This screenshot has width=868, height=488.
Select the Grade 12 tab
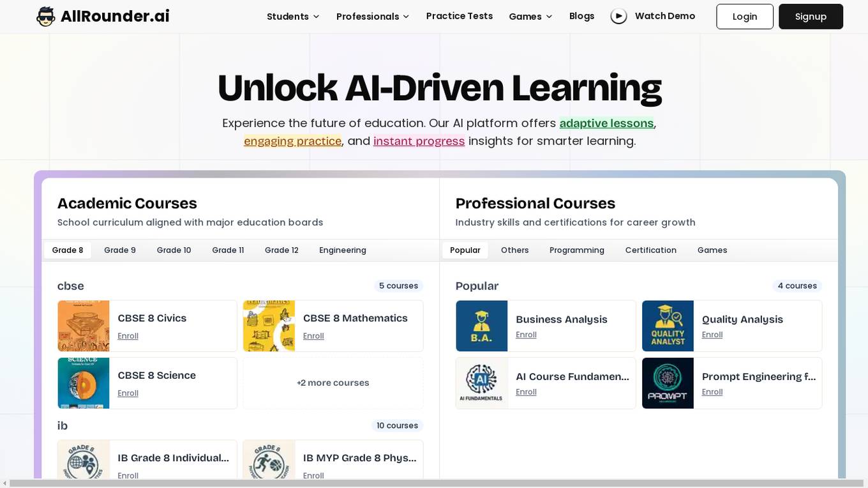(281, 250)
